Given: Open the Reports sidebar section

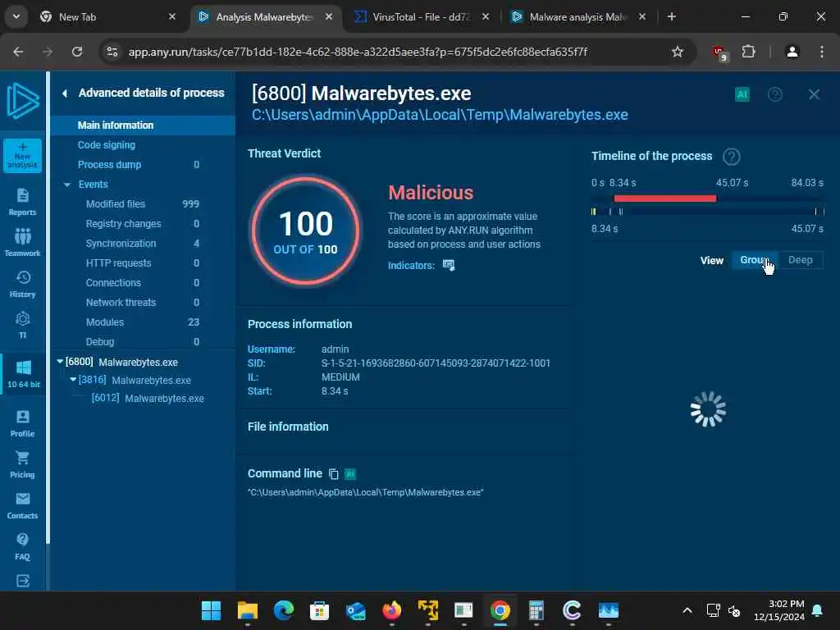Looking at the screenshot, I should (22, 202).
